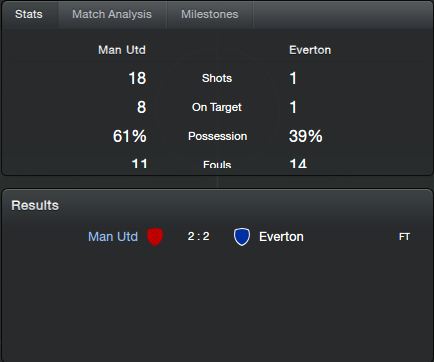This screenshot has height=362, width=434.
Task: Select the 2 : 2 match score
Action: point(198,236)
